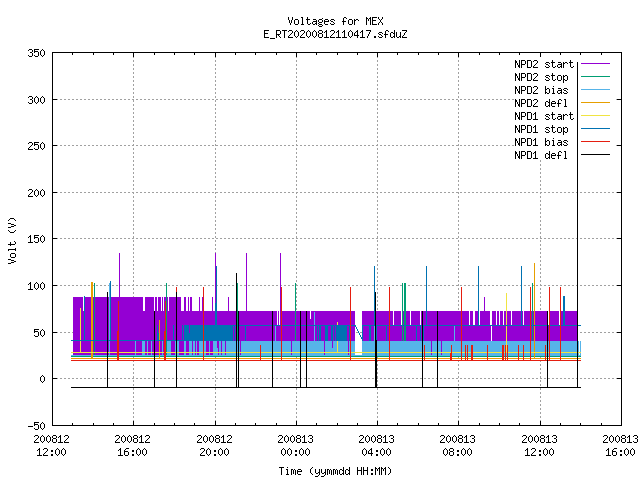The image size is (640, 480).
Task: Click the y-axis tick label 100
Action: click(36, 286)
